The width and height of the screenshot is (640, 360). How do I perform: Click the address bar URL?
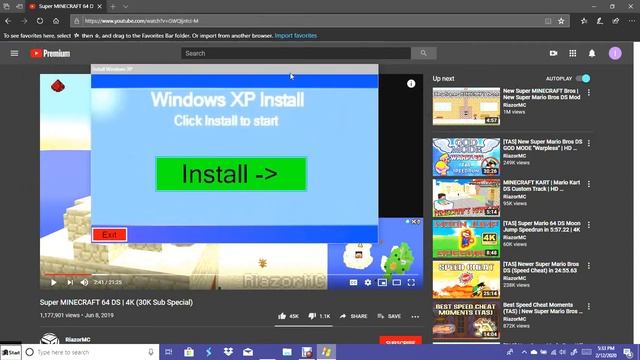point(141,21)
